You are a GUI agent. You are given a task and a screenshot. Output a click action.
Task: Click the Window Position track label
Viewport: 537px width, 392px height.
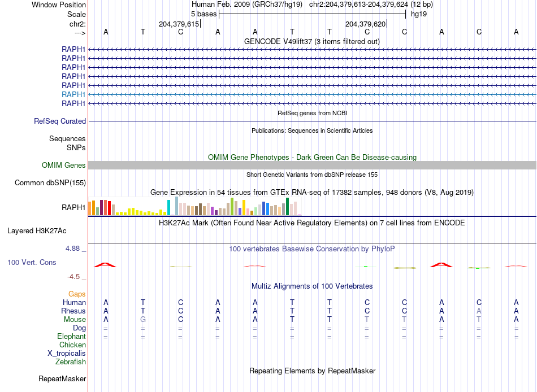(x=59, y=5)
